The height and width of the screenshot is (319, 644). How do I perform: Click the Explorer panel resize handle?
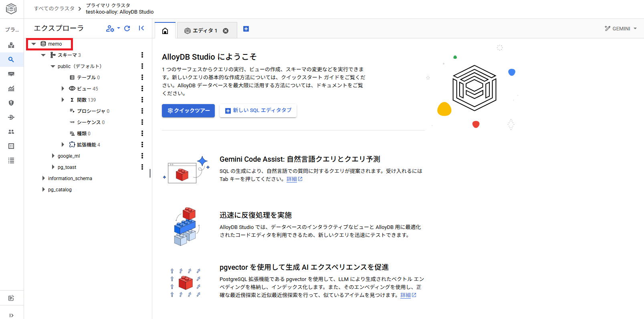(150, 173)
